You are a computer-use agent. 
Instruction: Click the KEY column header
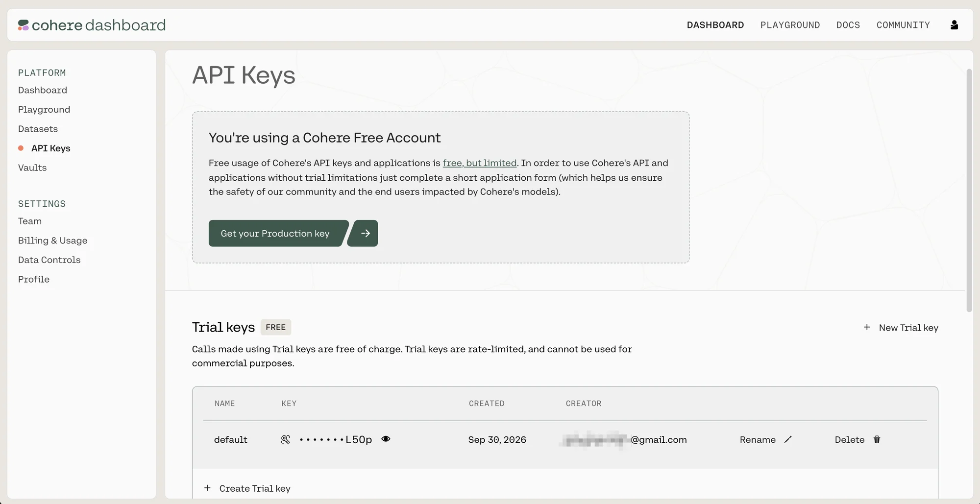click(289, 404)
